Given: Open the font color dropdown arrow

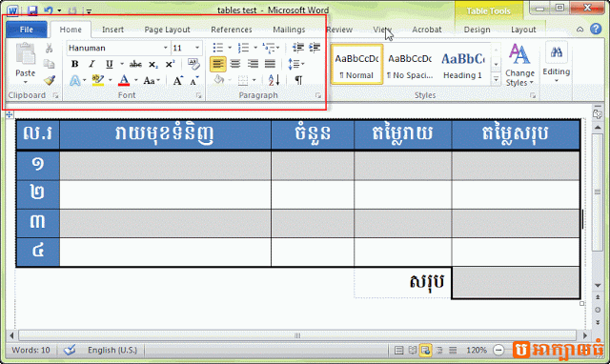Looking at the screenshot, I should [135, 80].
